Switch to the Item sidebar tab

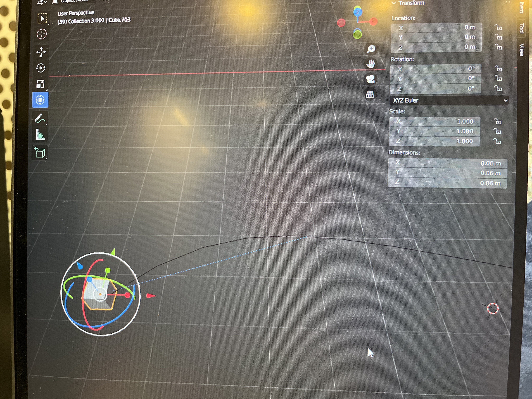(521, 8)
